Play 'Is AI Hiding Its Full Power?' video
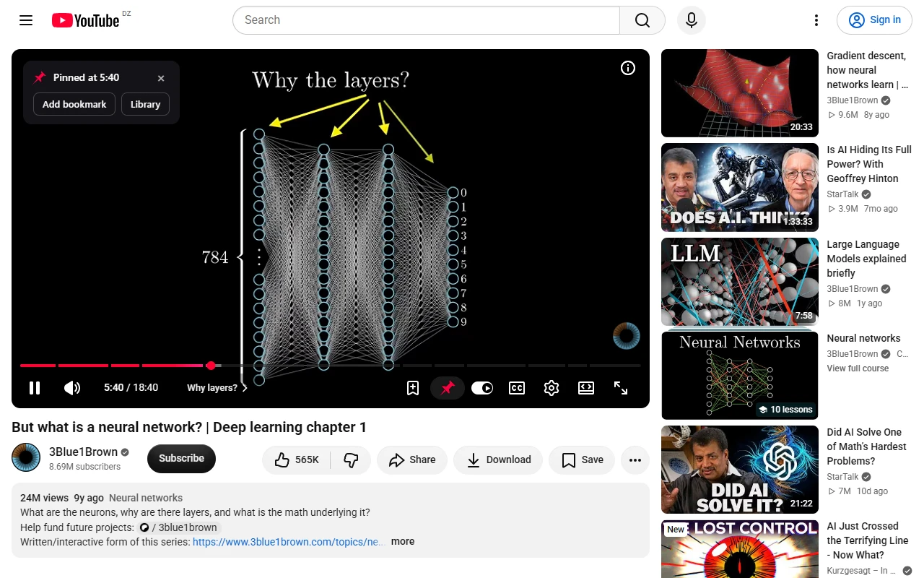Image resolution: width=924 pixels, height=578 pixels. (740, 187)
